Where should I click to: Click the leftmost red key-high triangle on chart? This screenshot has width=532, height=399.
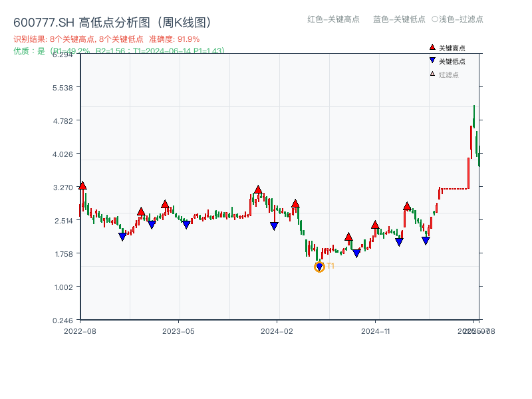[82, 186]
